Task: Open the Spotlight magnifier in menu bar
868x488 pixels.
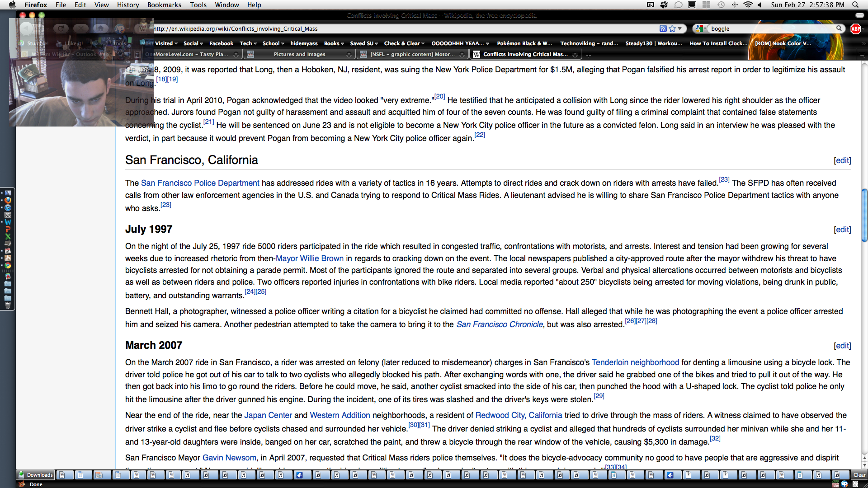Action: click(855, 5)
